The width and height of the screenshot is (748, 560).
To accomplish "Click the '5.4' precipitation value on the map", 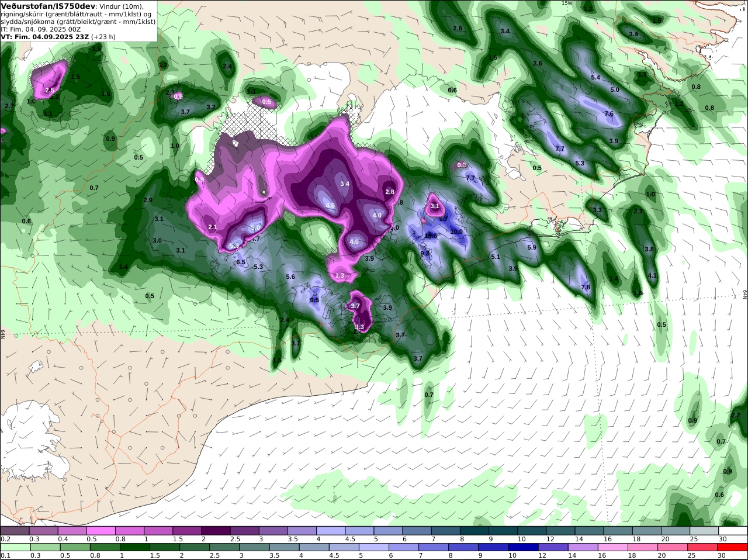I will tap(595, 78).
